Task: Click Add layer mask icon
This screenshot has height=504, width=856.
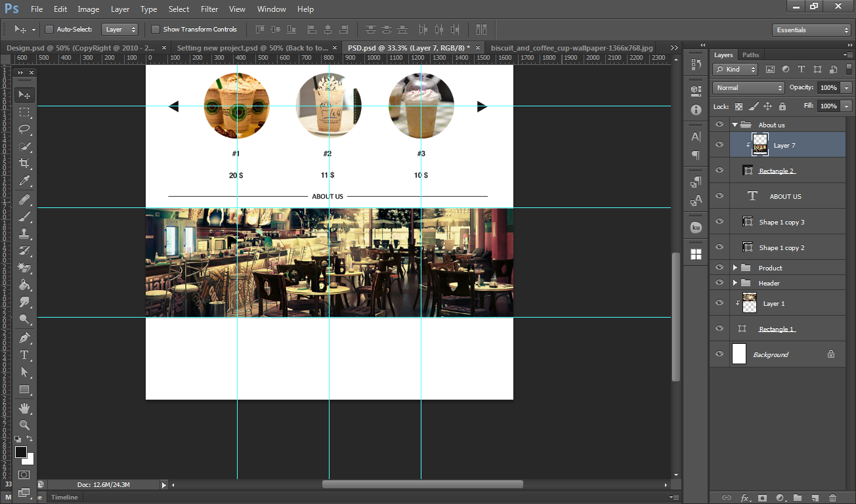Action: tap(762, 498)
